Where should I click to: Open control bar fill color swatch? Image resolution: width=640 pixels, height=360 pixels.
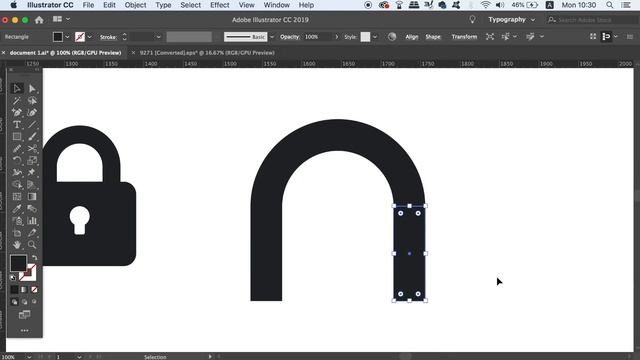[58, 37]
